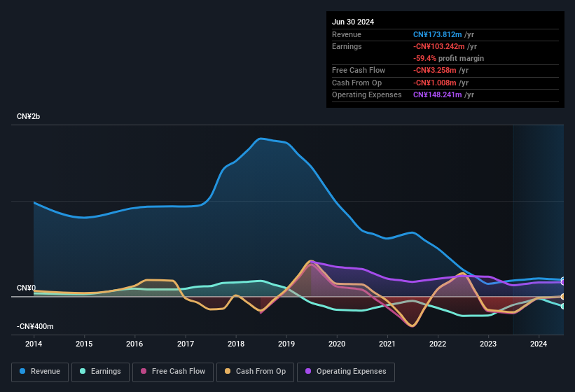
Task: Click the 2014 x-axis label
Action: click(x=34, y=344)
